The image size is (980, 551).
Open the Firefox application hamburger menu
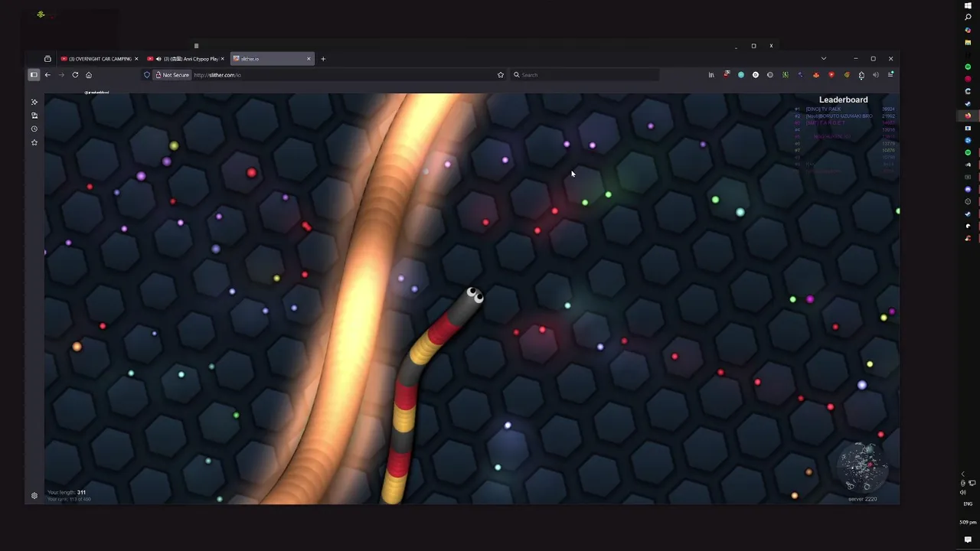tap(890, 75)
